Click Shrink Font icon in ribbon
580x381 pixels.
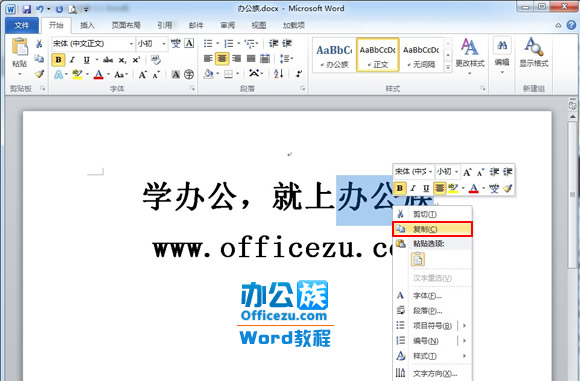[156, 75]
